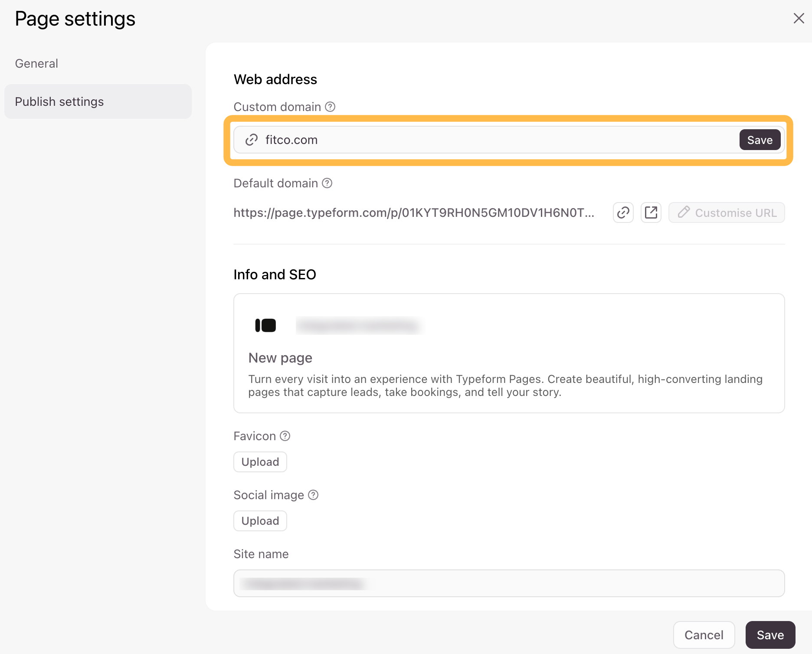Image resolution: width=812 pixels, height=654 pixels.
Task: Upload a favicon
Action: 260,462
